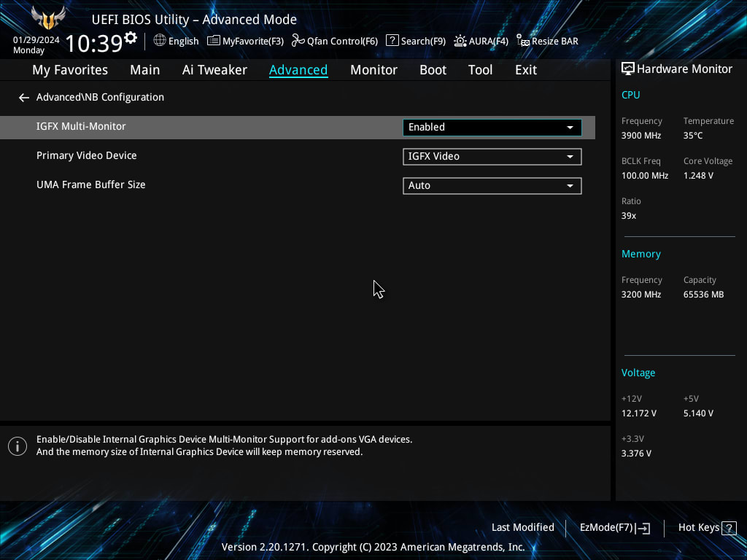Viewport: 747px width, 560px height.
Task: Click the Voltage section heading
Action: (638, 373)
